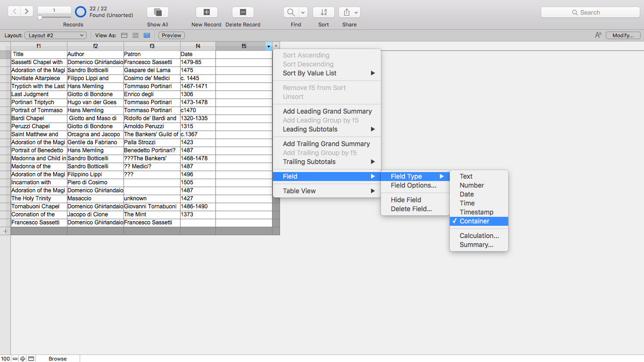644x362 pixels.
Task: Set field type to Text
Action: (x=479, y=176)
